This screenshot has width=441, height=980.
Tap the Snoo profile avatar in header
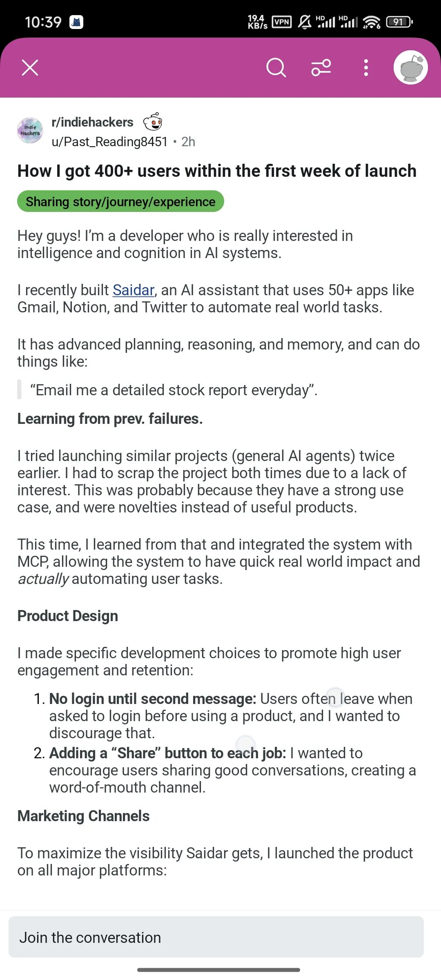point(411,68)
